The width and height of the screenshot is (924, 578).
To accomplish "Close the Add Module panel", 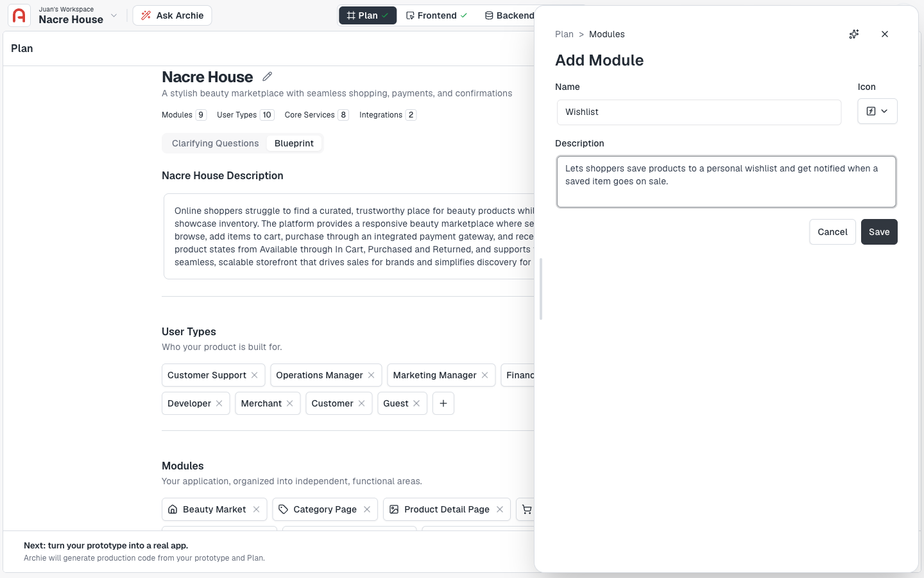I will [x=885, y=34].
